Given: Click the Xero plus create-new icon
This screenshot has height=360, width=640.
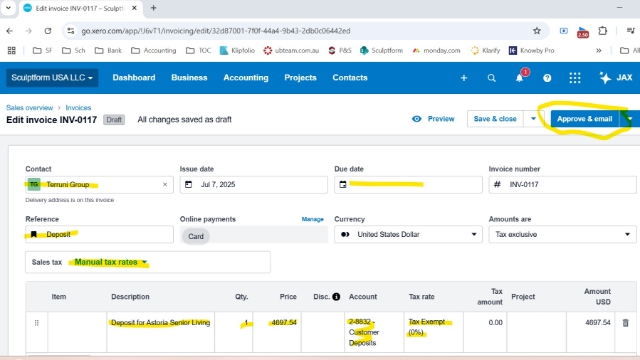Looking at the screenshot, I should (x=464, y=78).
